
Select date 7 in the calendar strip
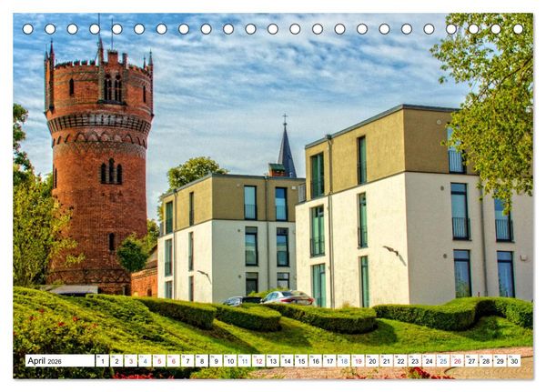(187, 361)
